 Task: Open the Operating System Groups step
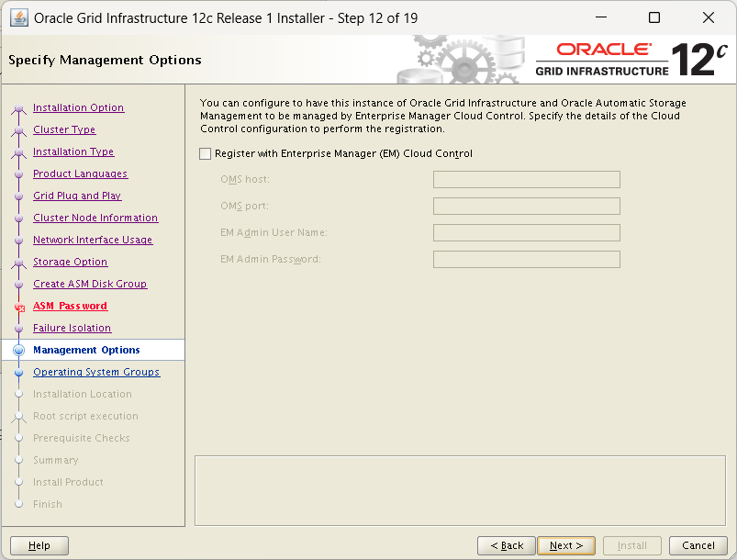point(96,372)
